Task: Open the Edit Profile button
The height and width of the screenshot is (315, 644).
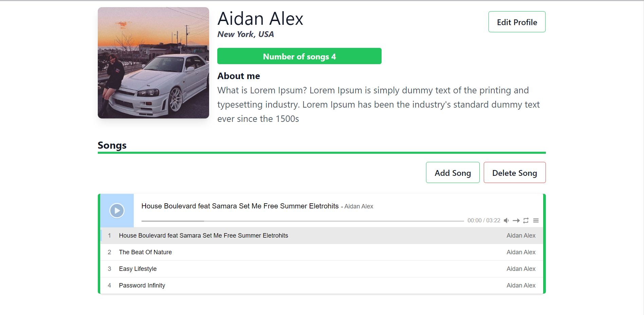Action: pos(517,22)
